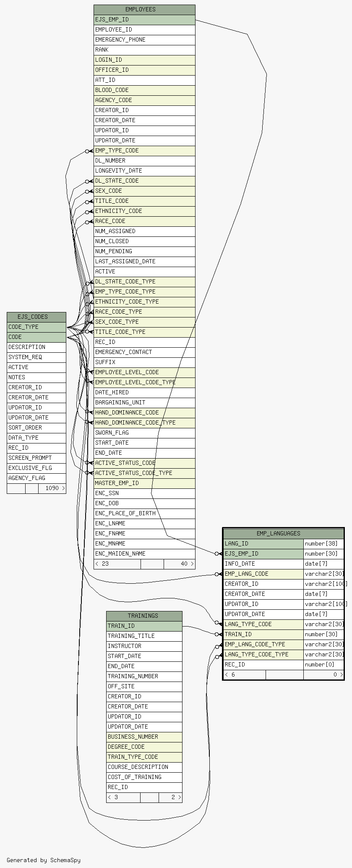Select SEX_CODE column row

pos(144,191)
